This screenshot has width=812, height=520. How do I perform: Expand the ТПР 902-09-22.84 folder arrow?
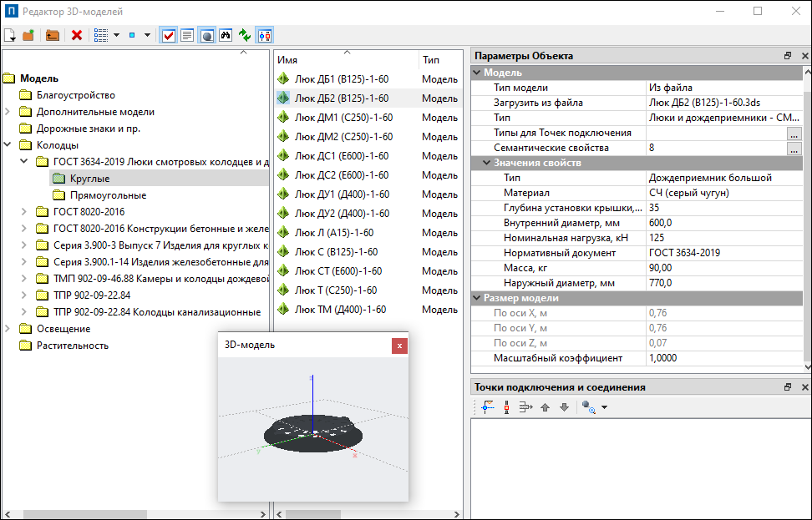click(24, 295)
